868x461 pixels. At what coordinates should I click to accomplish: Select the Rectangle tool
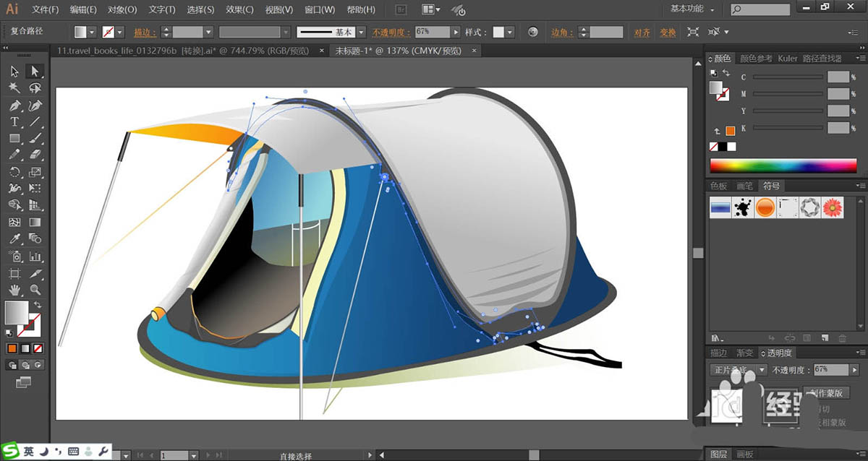click(x=14, y=139)
